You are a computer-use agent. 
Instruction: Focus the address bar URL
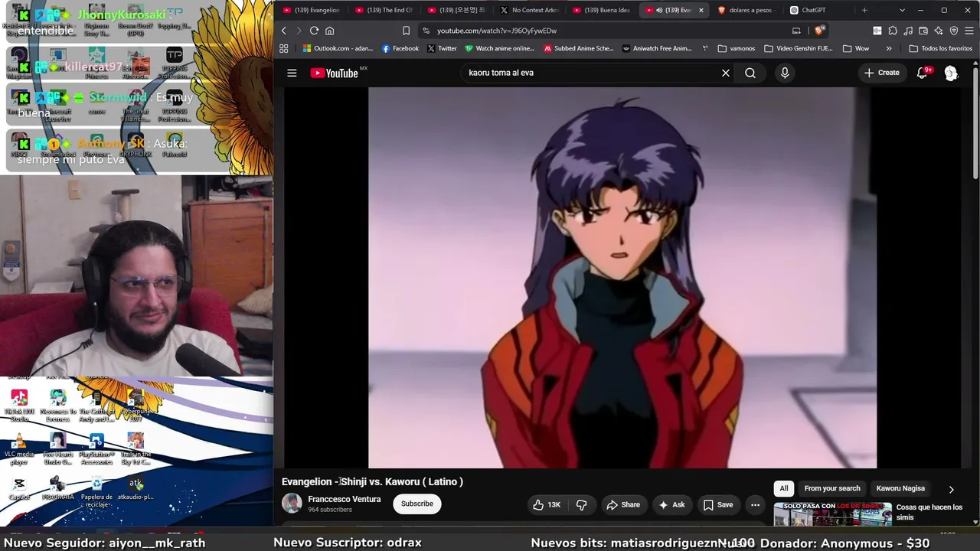pos(497,31)
